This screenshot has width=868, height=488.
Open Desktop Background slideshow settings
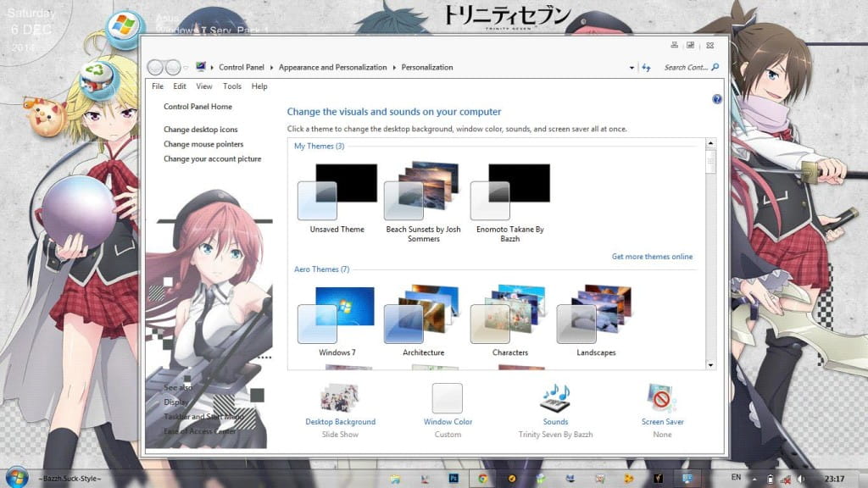tap(340, 421)
